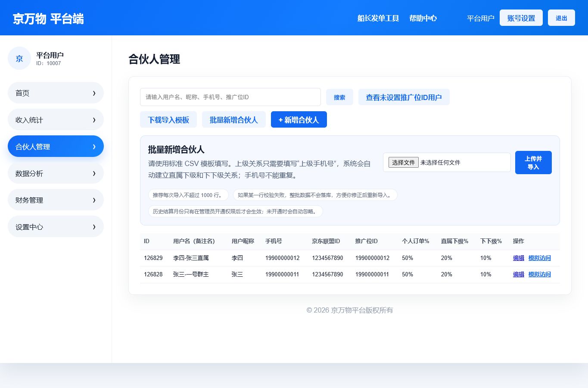This screenshot has height=388, width=588.
Task: Select 数据分析 in the sidebar
Action: (56, 173)
